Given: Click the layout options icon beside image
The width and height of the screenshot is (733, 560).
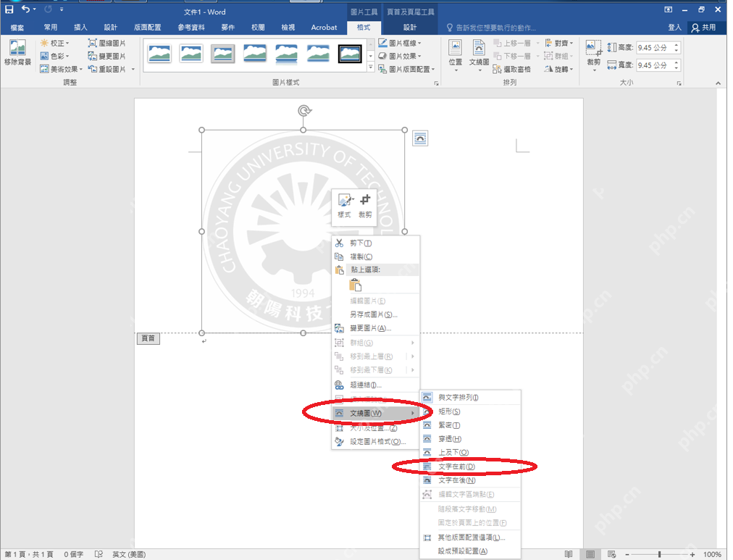Looking at the screenshot, I should [x=420, y=138].
